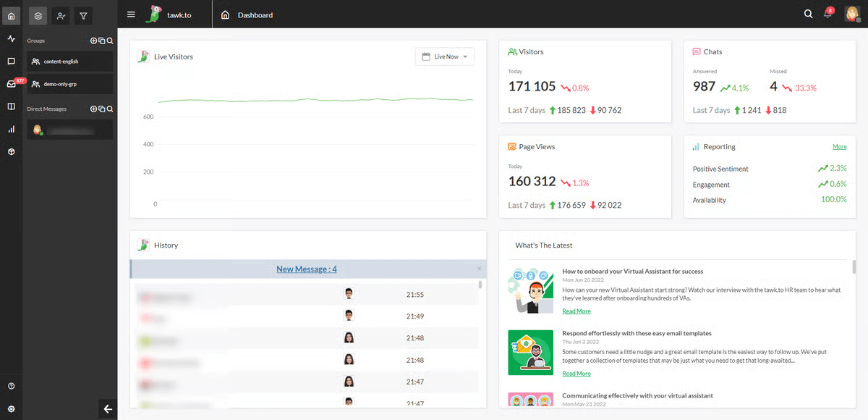Add a new group with plus icon
868x420 pixels.
[93, 41]
